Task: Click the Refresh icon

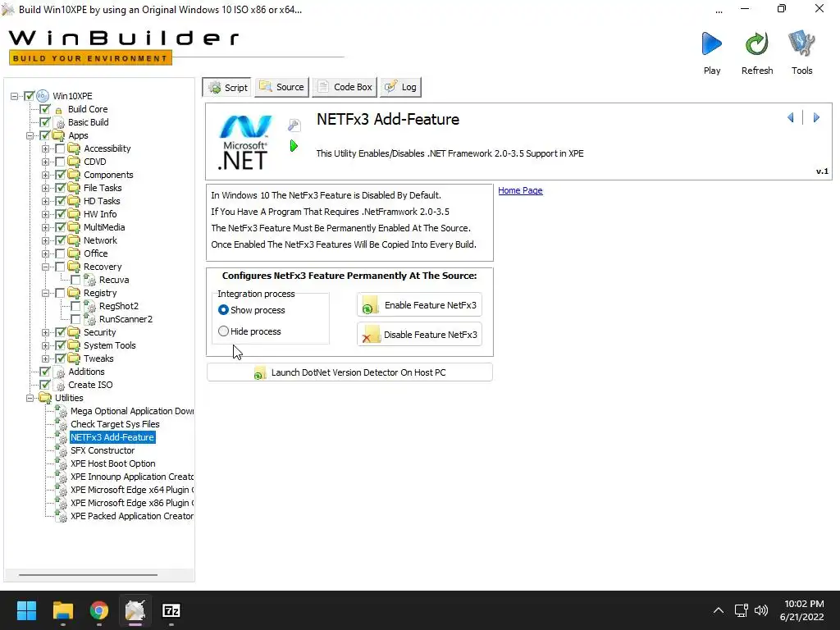Action: pyautogui.click(x=756, y=44)
